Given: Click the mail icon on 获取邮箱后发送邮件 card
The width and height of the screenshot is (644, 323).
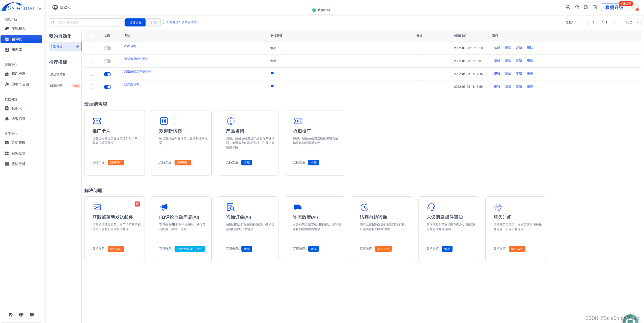Looking at the screenshot, I should click(97, 207).
